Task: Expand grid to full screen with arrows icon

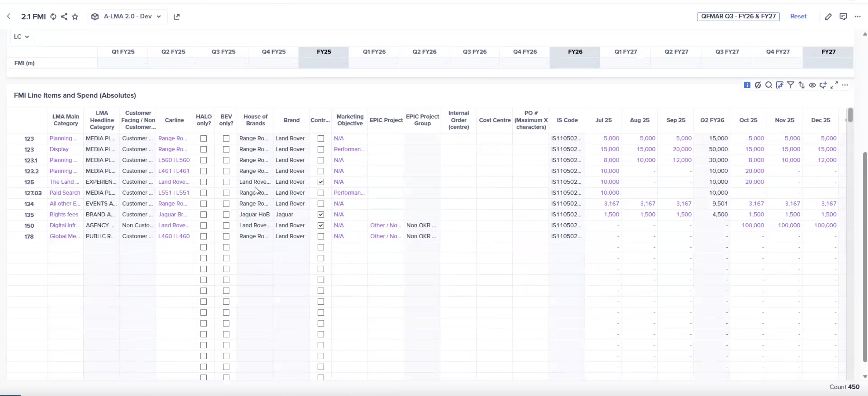Action: (834, 85)
